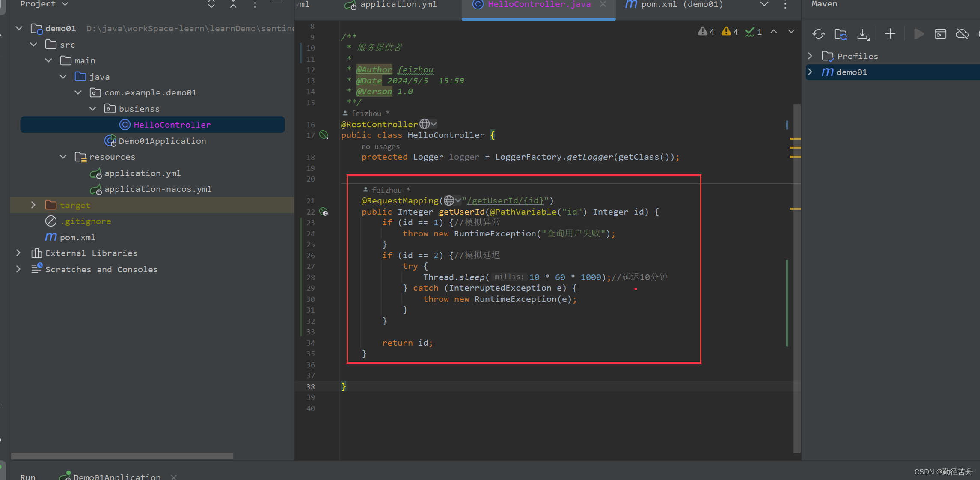Expand the target folder
Image resolution: width=980 pixels, height=480 pixels.
33,205
